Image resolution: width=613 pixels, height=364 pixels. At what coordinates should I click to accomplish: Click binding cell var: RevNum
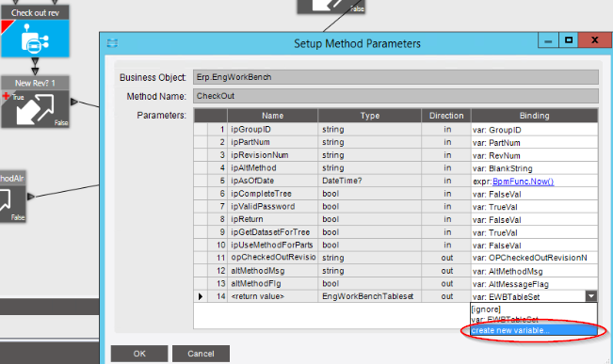tap(535, 155)
